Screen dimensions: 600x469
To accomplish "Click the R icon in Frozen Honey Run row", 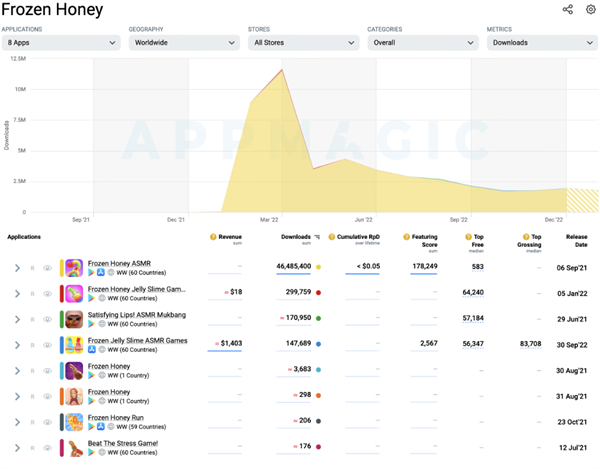I will (33, 422).
